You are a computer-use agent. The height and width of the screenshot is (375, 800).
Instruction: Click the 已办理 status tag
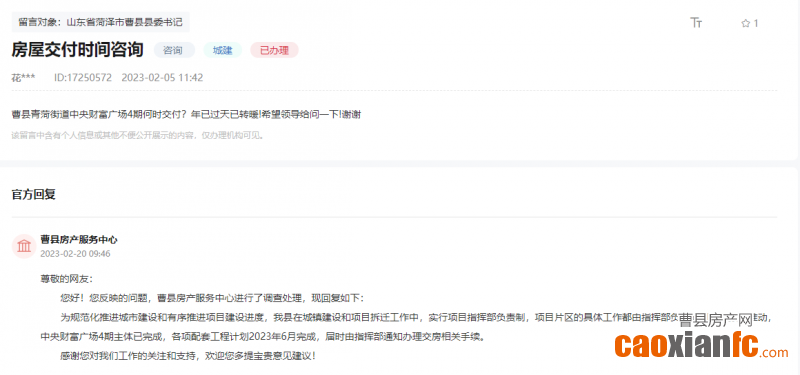pos(274,50)
